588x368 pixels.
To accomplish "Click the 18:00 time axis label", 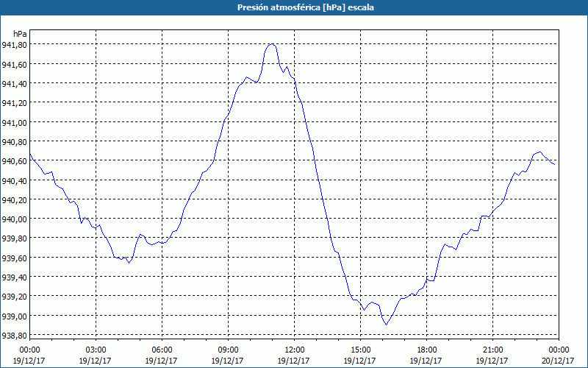I will coord(426,350).
